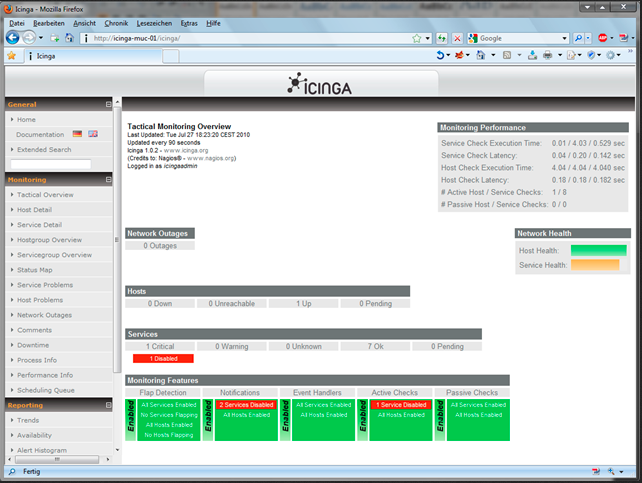Screen dimensions: 642x483
Task: Click the orange Service Health bar
Action: tap(595, 265)
